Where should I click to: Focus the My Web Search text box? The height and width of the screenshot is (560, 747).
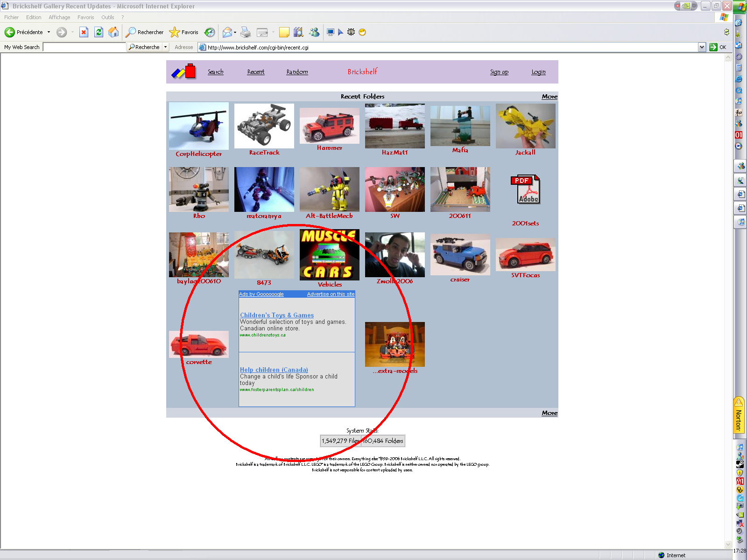coord(85,47)
